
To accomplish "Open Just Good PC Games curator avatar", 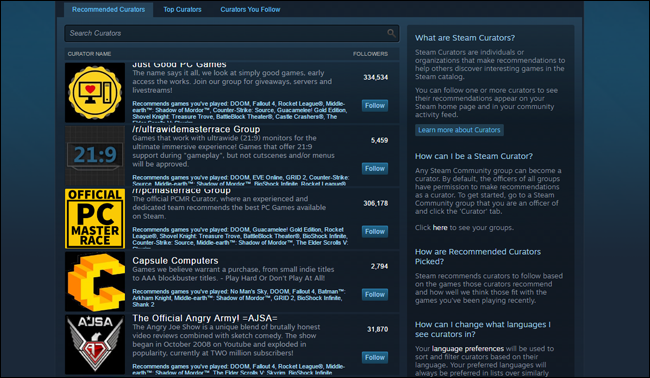I will pyautogui.click(x=95, y=92).
